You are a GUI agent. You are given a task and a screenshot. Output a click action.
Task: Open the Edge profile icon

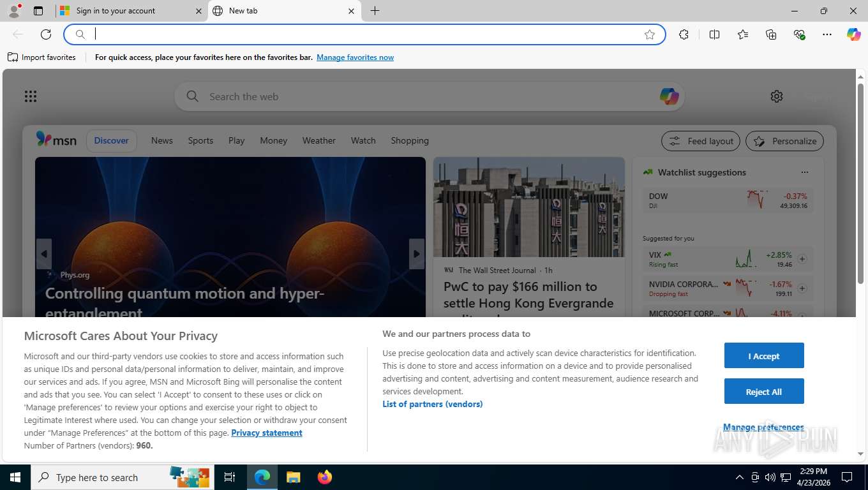14,11
